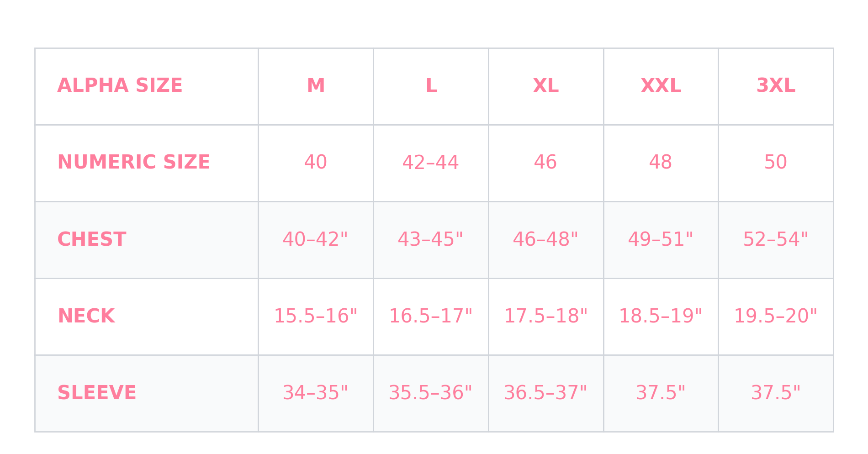Viewport: 868px width, 454px height.
Task: Click the 3XL column header
Action: coord(776,86)
